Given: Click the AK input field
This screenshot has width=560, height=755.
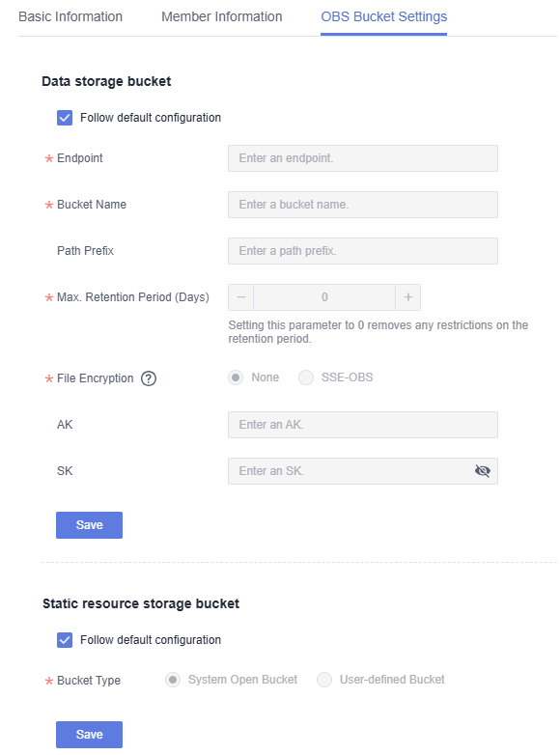Looking at the screenshot, I should 363,425.
